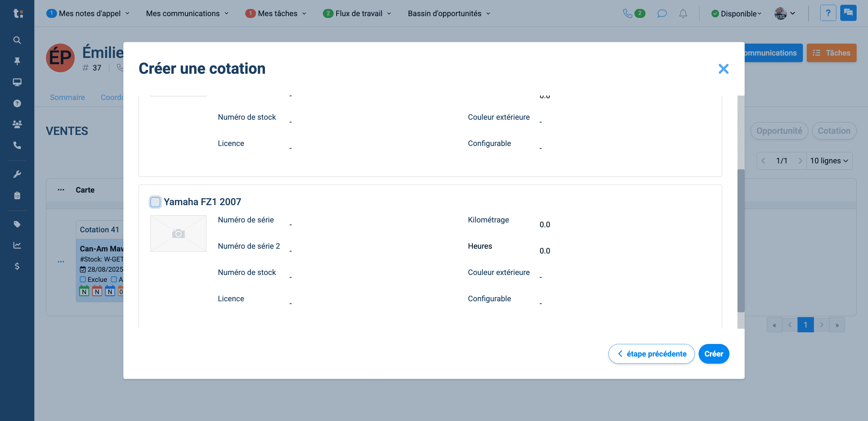Viewport: 868px width, 421px height.
Task: Click the dollar sign icon in sidebar
Action: 17,266
